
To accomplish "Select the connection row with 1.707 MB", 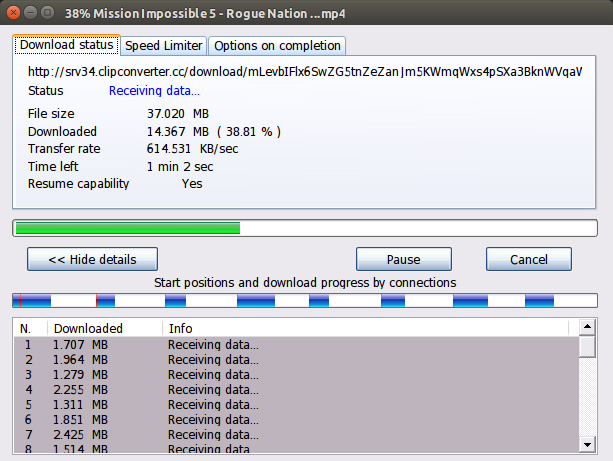I will pos(296,345).
